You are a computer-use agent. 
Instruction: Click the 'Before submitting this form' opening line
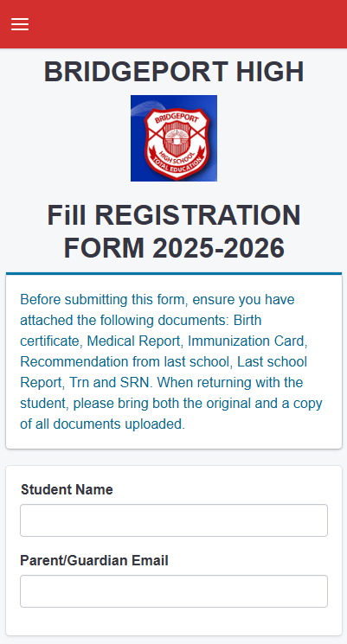[x=105, y=299]
